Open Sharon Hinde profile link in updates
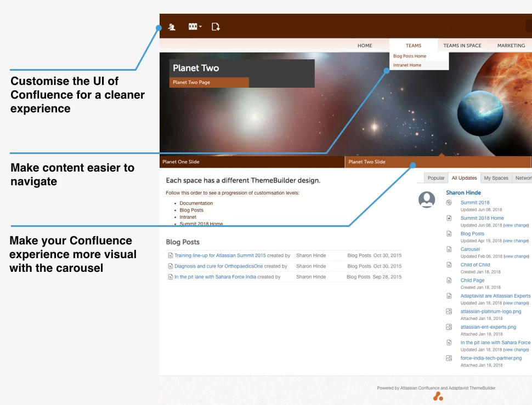532x405 pixels. pos(463,192)
